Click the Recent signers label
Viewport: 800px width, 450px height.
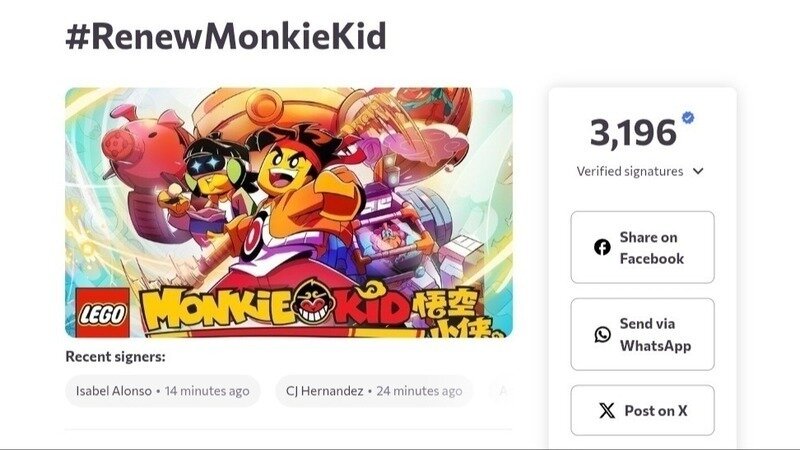tap(116, 356)
